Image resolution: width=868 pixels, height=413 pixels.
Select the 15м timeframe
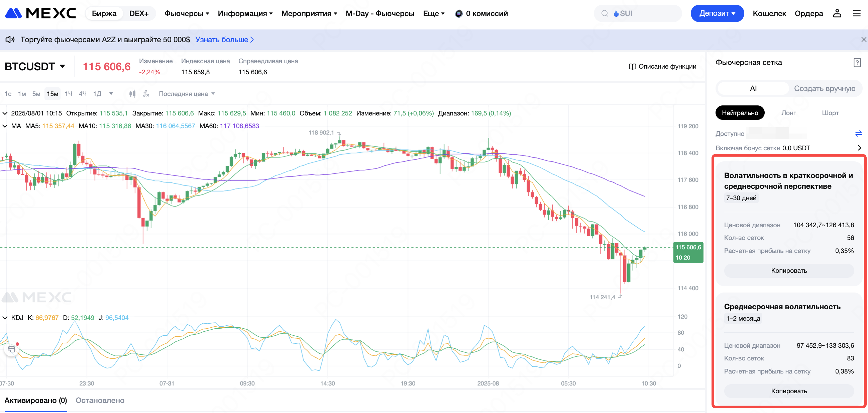coord(52,94)
